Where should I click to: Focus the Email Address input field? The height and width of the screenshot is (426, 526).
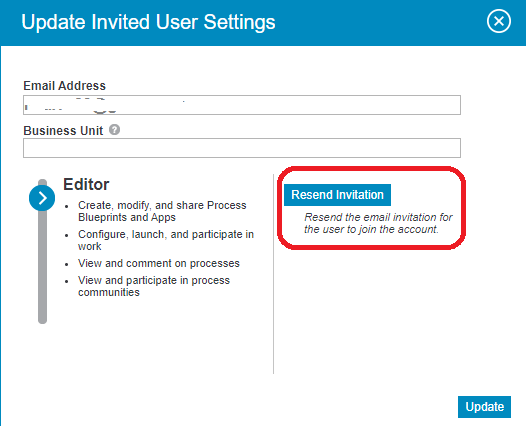pos(242,105)
